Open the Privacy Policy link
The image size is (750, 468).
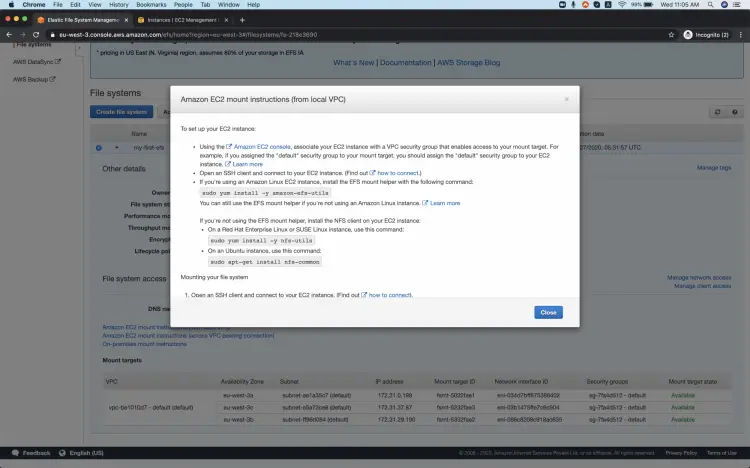(x=681, y=453)
